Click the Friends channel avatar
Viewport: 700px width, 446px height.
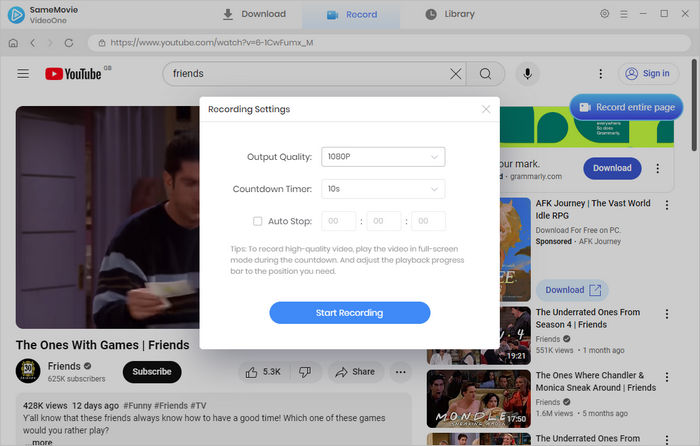coord(28,371)
